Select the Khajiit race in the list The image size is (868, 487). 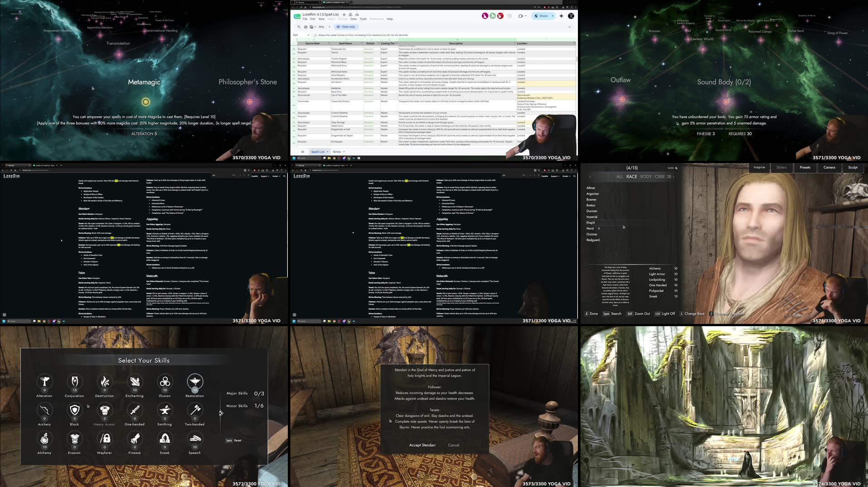[x=591, y=222]
